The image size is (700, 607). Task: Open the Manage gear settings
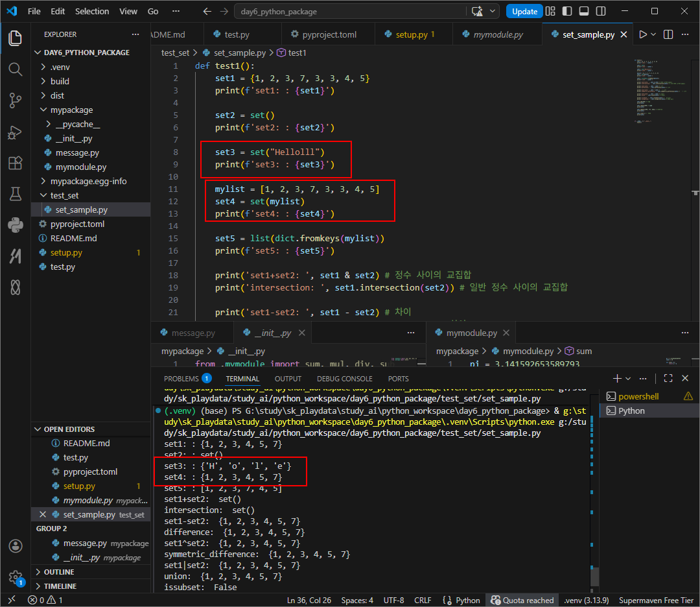point(15,577)
